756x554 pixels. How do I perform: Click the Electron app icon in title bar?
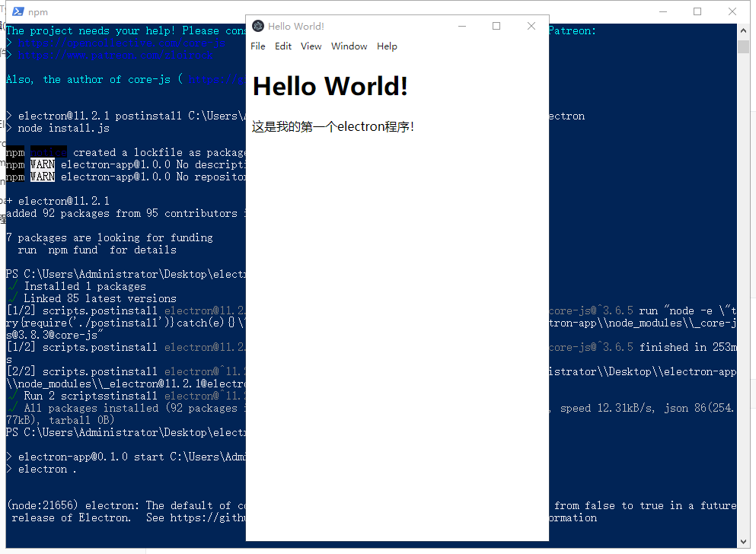coord(258,26)
